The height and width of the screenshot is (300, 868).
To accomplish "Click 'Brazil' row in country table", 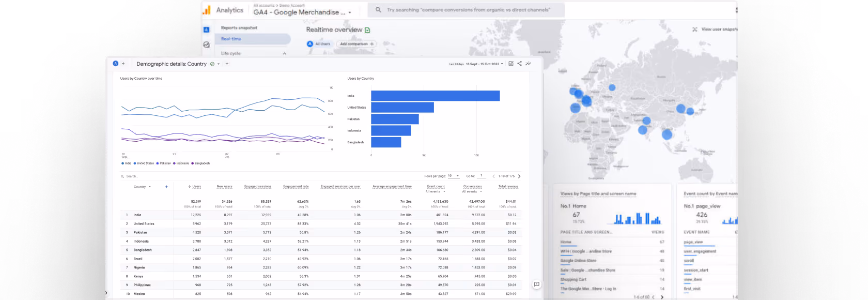I will pyautogui.click(x=321, y=259).
